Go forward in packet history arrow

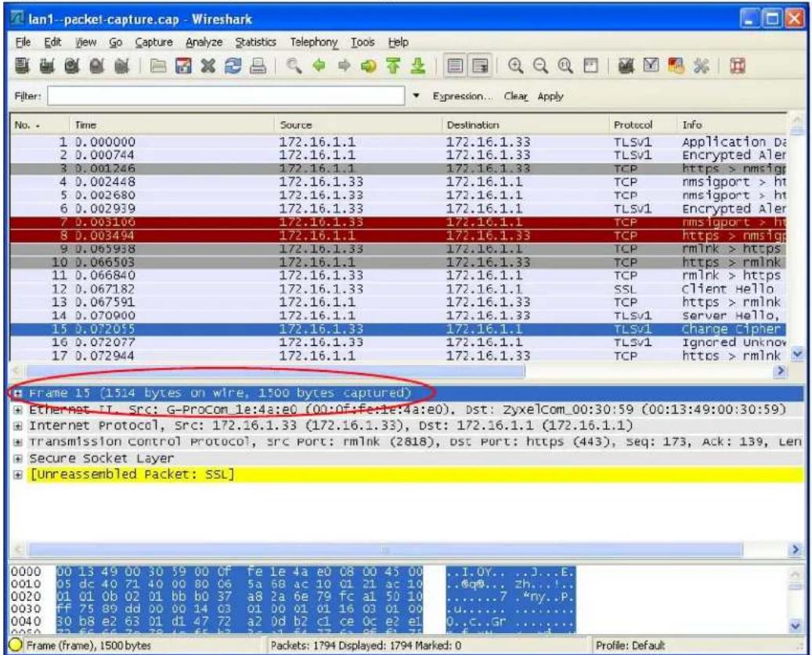(344, 66)
